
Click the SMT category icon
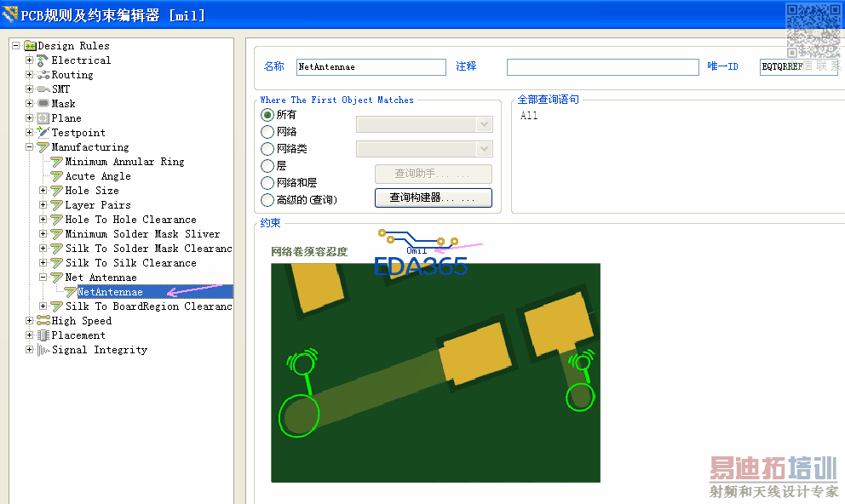pyautogui.click(x=43, y=89)
